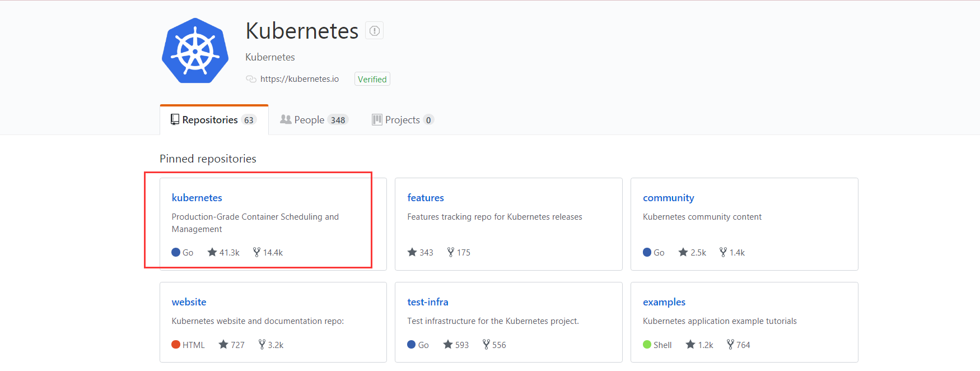Click the star icon on website repo
This screenshot has height=371, width=980.
click(x=223, y=345)
